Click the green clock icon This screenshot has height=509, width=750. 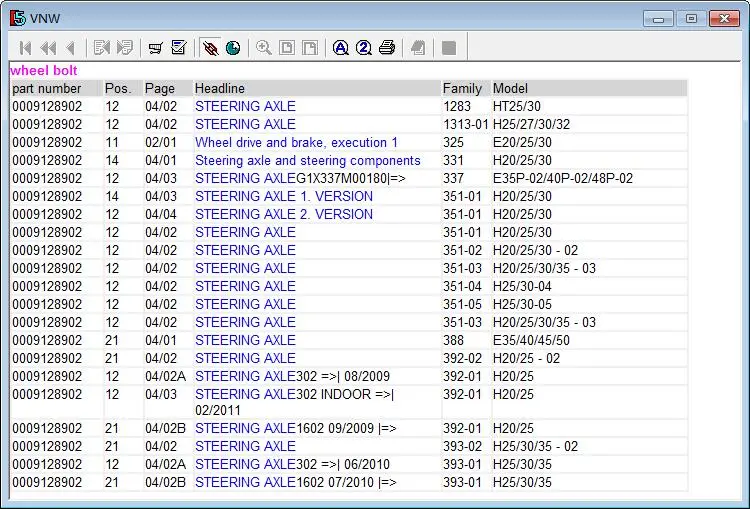tap(233, 48)
